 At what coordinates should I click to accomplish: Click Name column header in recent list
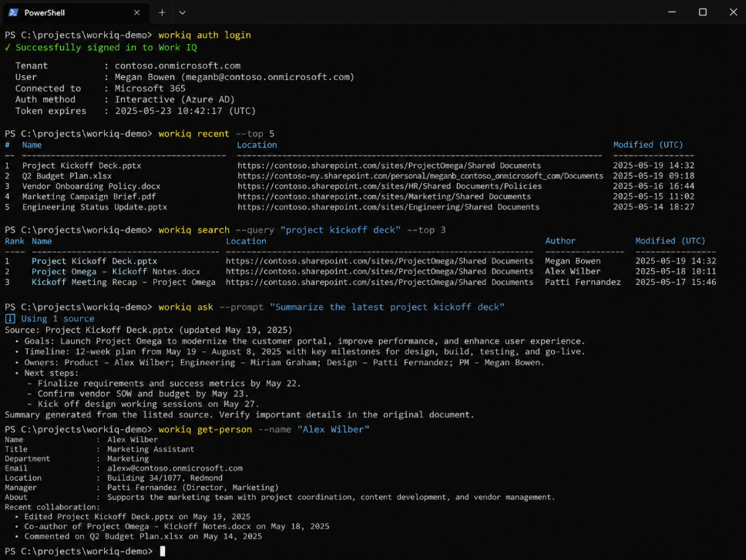32,145
